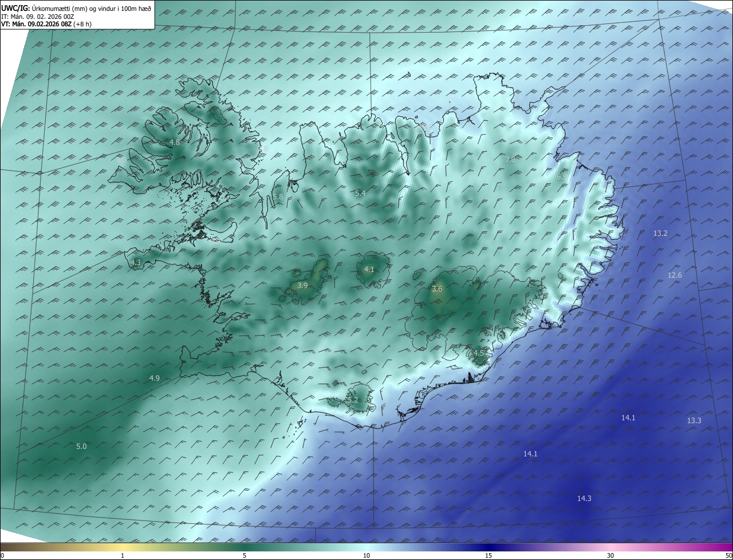The width and height of the screenshot is (733, 560).
Task: Click the 3.9 value label
Action: [303, 285]
